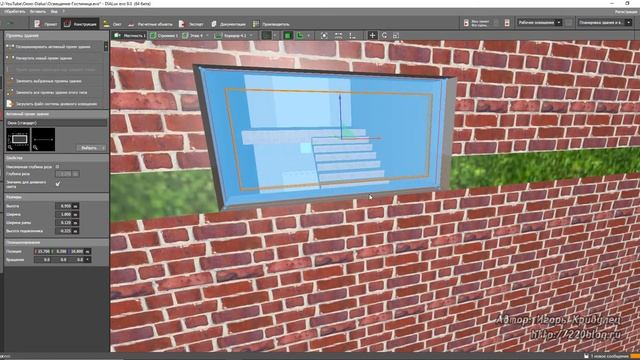
Task: Collapse the Позиционирование section header
Action: [x=56, y=242]
